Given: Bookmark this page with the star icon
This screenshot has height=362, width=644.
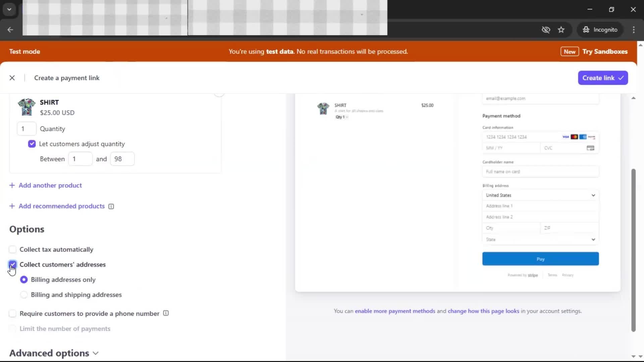Looking at the screenshot, I should coord(561,29).
